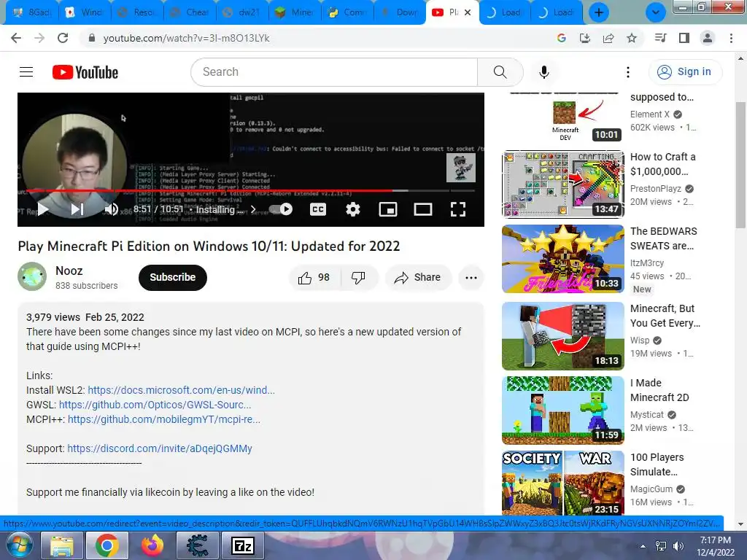Open 'Minecraft, But You Get Every' title
747x560 pixels.
point(665,316)
